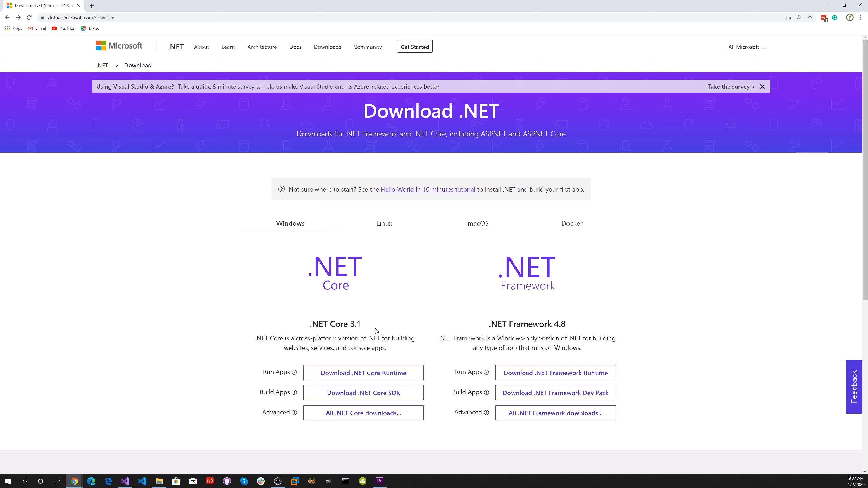The width and height of the screenshot is (868, 488).
Task: Open Microsoft Edge Beta from taskbar
Action: pos(91,481)
